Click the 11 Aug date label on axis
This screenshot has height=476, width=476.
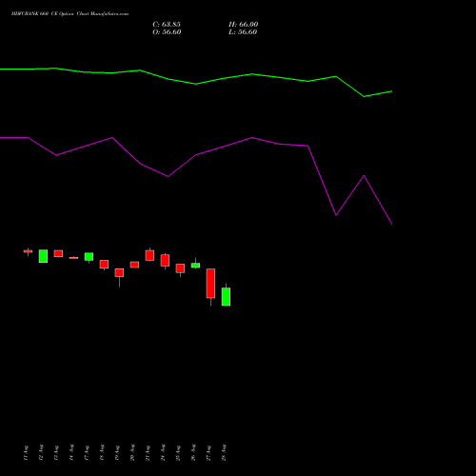pos(26,453)
